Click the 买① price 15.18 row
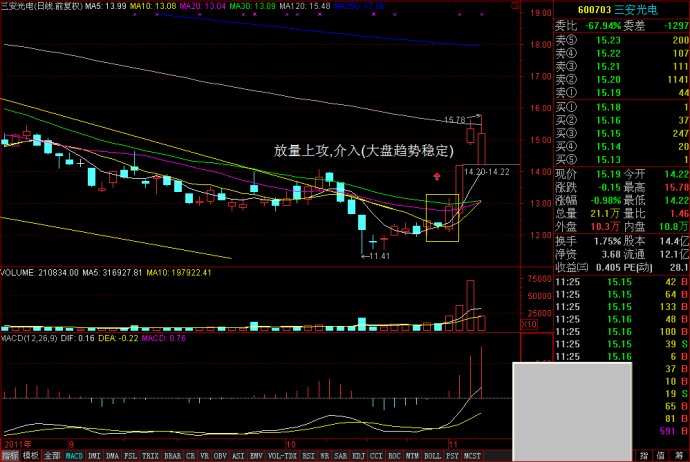Viewport: 690px width, 462px height. tap(621, 107)
